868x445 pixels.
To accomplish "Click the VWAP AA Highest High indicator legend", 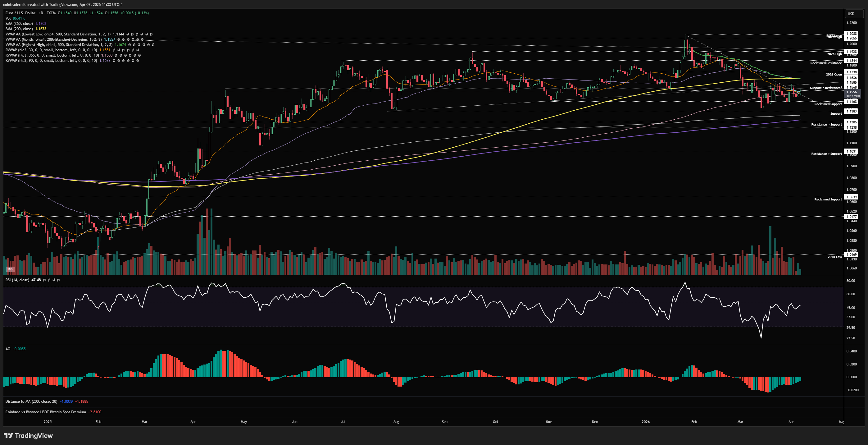I will point(59,45).
